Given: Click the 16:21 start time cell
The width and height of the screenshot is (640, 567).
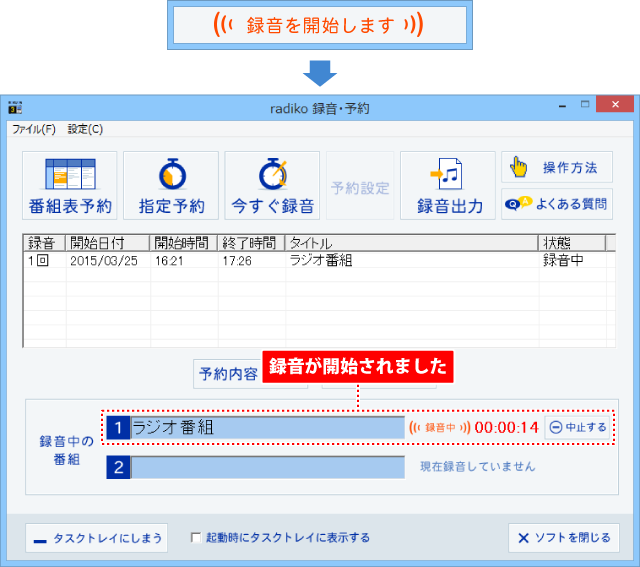Looking at the screenshot, I should pyautogui.click(x=169, y=261).
